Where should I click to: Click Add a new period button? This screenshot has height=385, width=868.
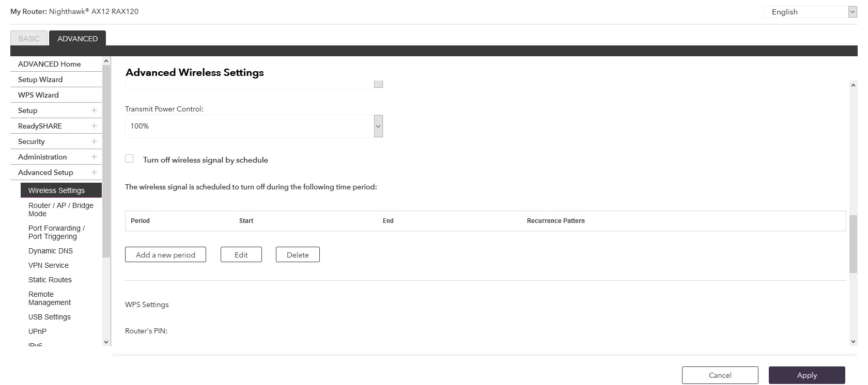[165, 254]
